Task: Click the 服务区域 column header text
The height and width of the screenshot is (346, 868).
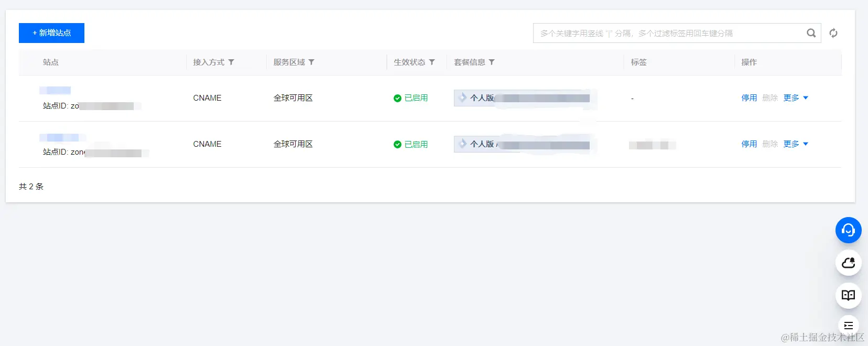Action: tap(289, 62)
